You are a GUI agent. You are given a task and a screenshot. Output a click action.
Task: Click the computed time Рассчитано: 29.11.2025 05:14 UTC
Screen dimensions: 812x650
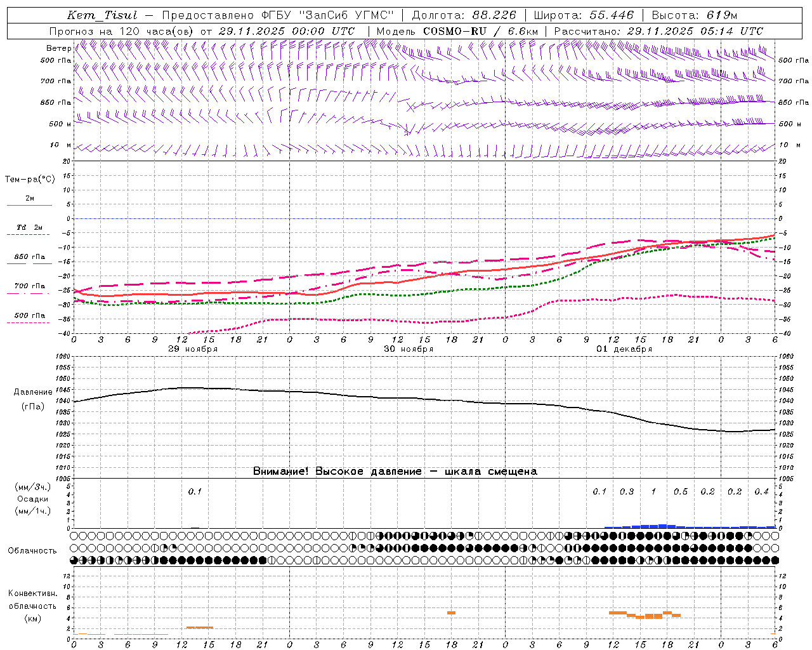click(x=658, y=31)
